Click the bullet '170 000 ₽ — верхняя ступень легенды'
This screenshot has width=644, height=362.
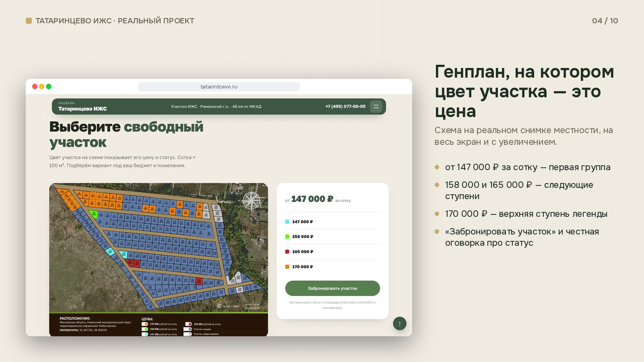[526, 214]
